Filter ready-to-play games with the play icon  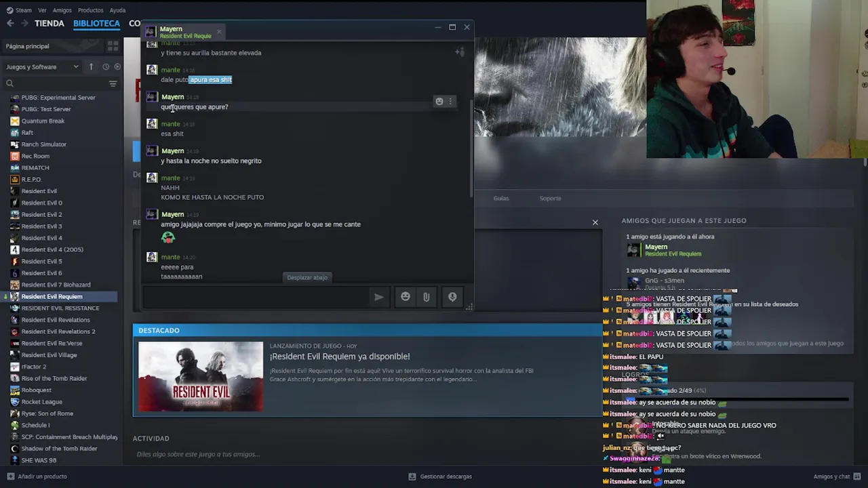click(x=117, y=66)
